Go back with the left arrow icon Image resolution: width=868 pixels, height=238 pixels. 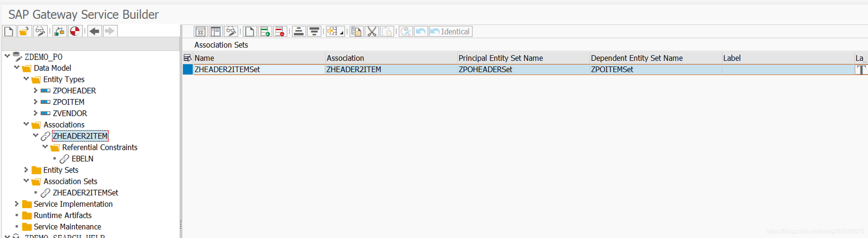(x=95, y=31)
